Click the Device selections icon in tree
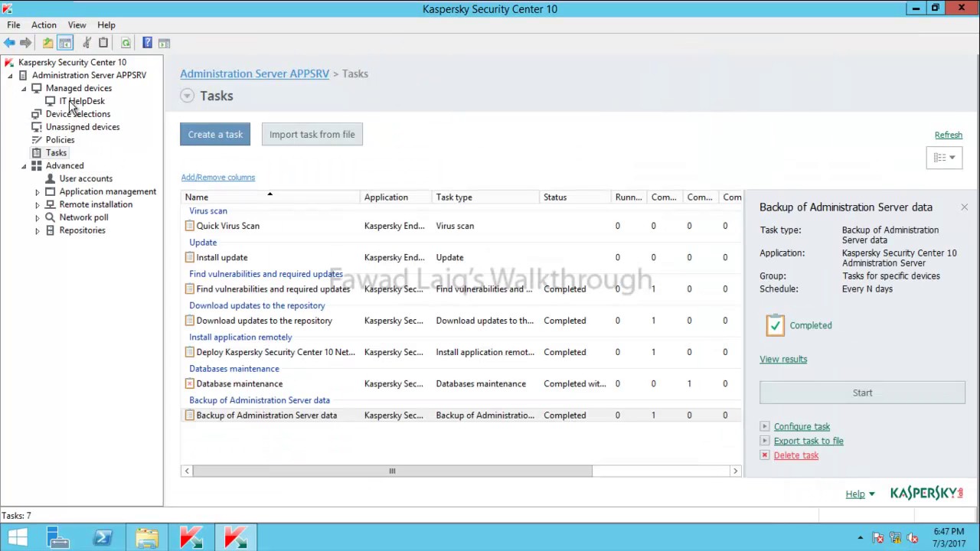This screenshot has height=551, width=980. tap(36, 114)
